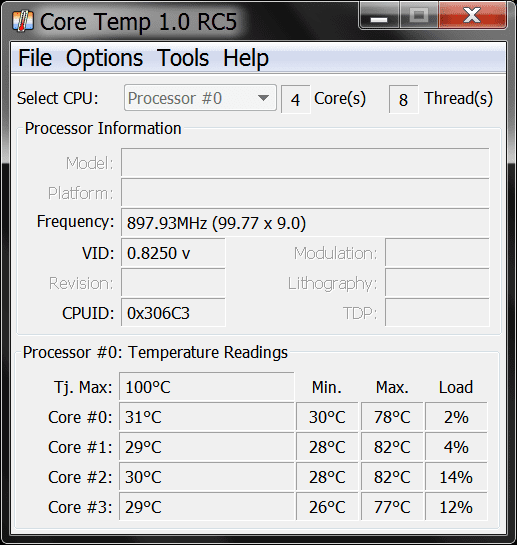Click the Tj. Max 100°C field

point(207,387)
